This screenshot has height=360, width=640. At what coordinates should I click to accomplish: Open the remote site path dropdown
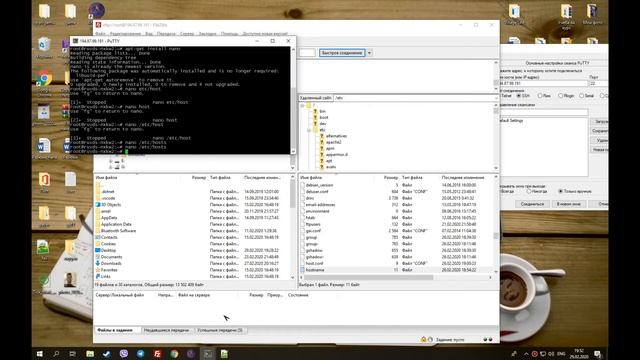click(496, 98)
